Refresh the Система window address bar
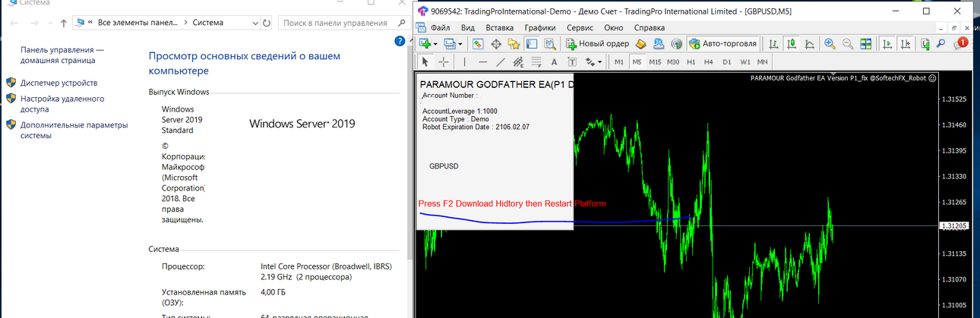The width and height of the screenshot is (980, 318). tap(266, 23)
